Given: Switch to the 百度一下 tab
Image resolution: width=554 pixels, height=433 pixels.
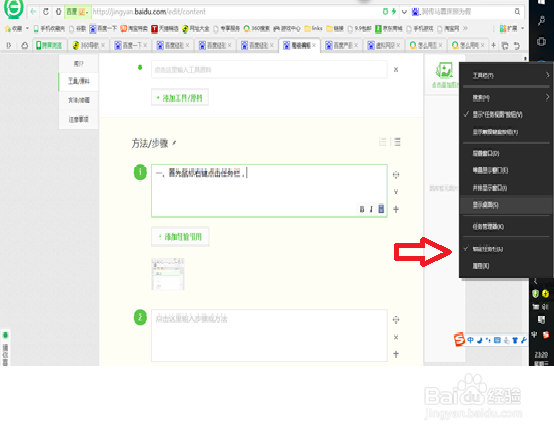Looking at the screenshot, I should (x=130, y=45).
